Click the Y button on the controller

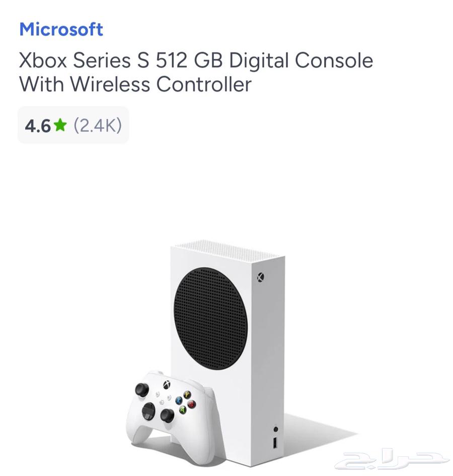pyautogui.click(x=187, y=395)
